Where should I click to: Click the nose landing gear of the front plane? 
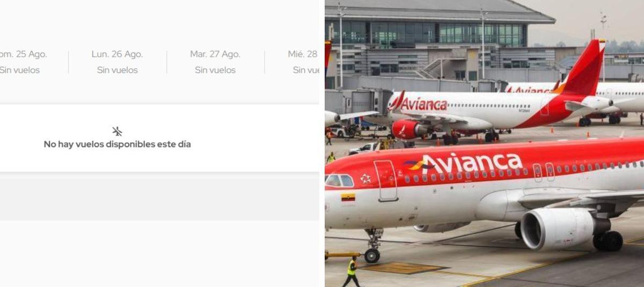coord(372,245)
